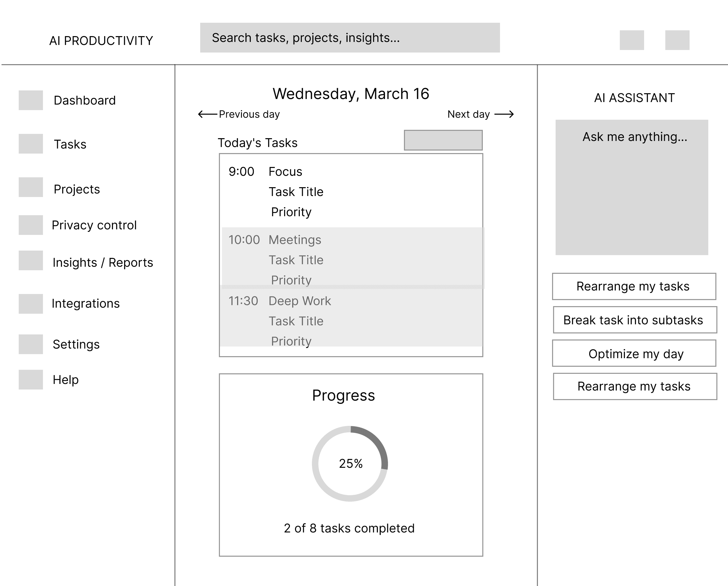This screenshot has height=586, width=728.
Task: Click the icon placeholder beside Tasks
Action: pyautogui.click(x=31, y=144)
